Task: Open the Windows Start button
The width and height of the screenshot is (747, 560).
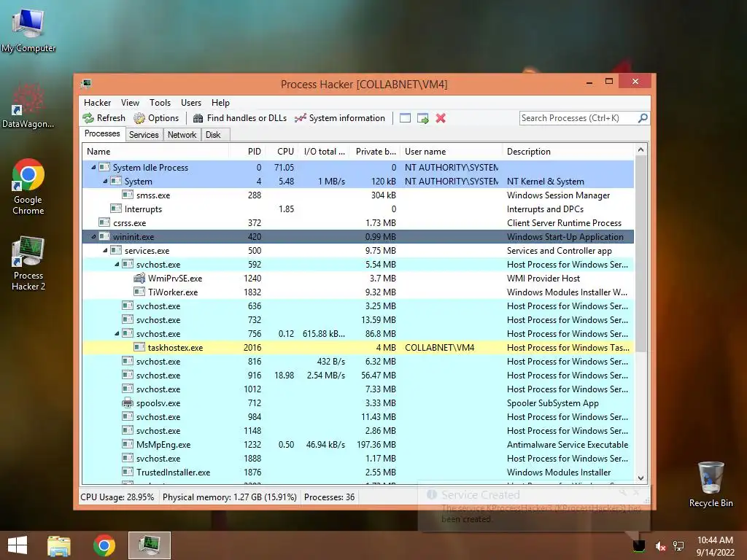Action: [x=18, y=545]
